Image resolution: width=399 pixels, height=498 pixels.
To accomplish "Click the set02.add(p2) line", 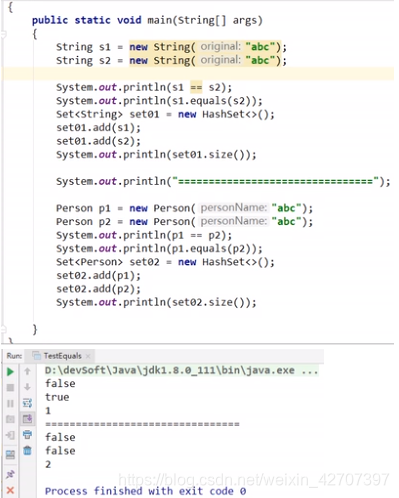I will pos(99,289).
